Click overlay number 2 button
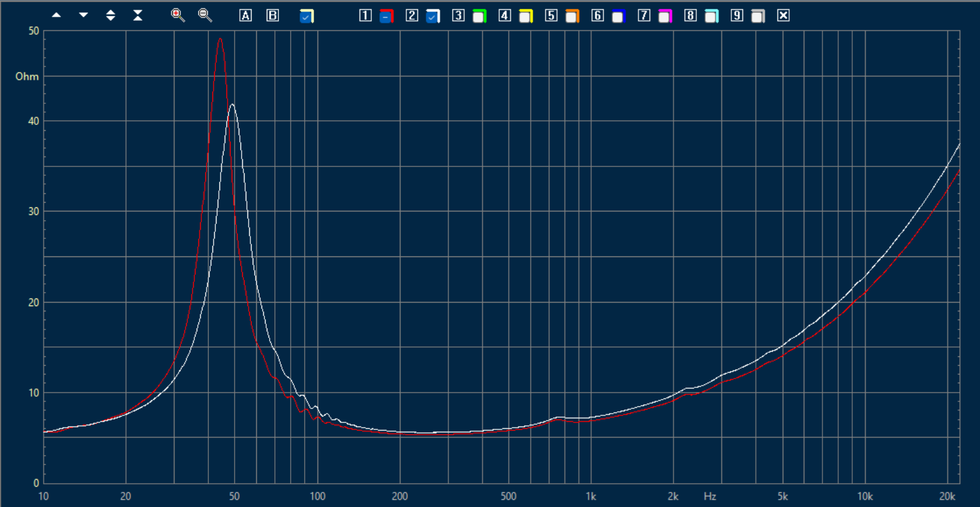Viewport: 980px width, 507px height. 412,16
